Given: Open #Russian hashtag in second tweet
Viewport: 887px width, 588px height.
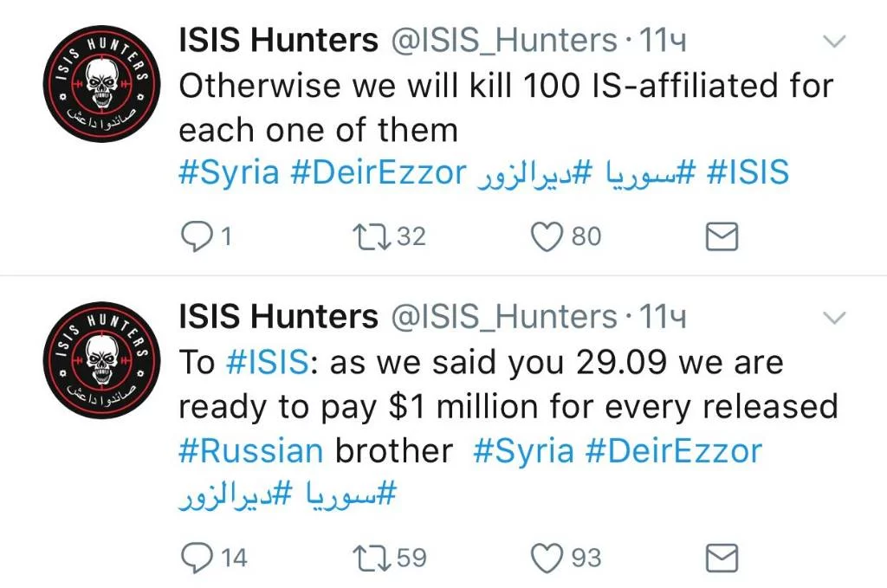Looking at the screenshot, I should click(x=250, y=451).
